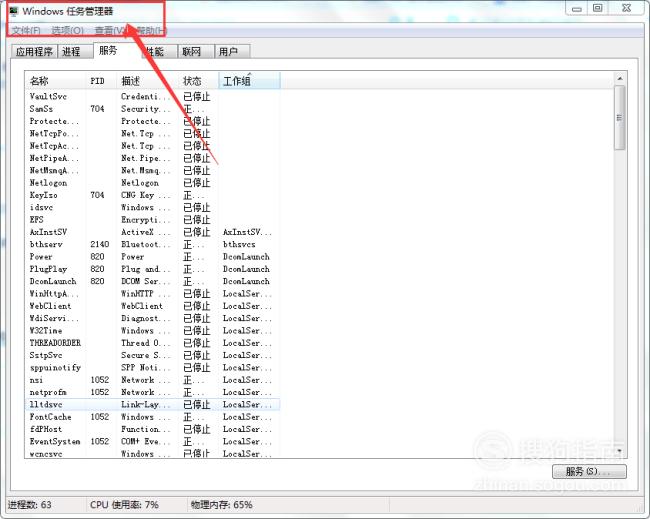Open the 选项(O) menu
This screenshot has height=519, width=650.
(68, 30)
